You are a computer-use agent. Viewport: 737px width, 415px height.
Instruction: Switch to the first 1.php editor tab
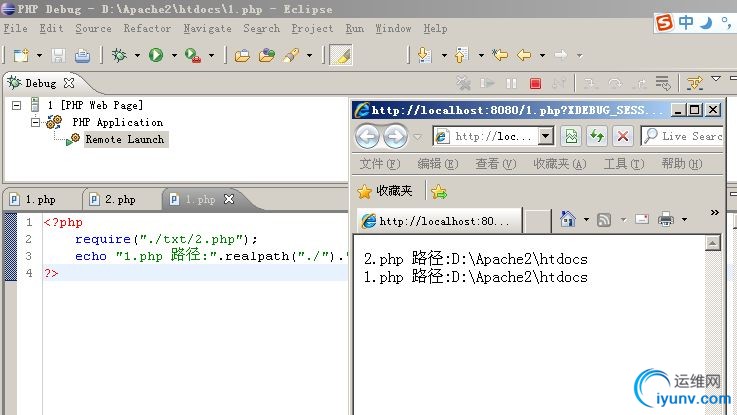coord(40,200)
